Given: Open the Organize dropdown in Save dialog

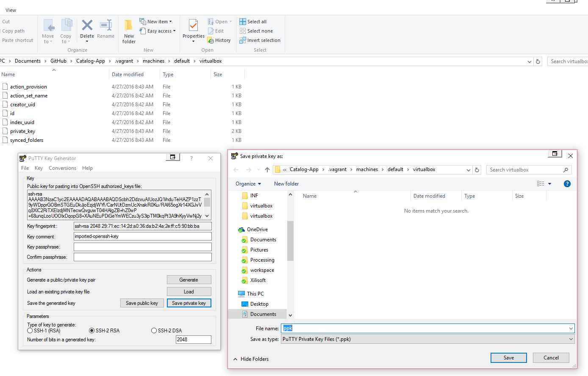Looking at the screenshot, I should [248, 184].
